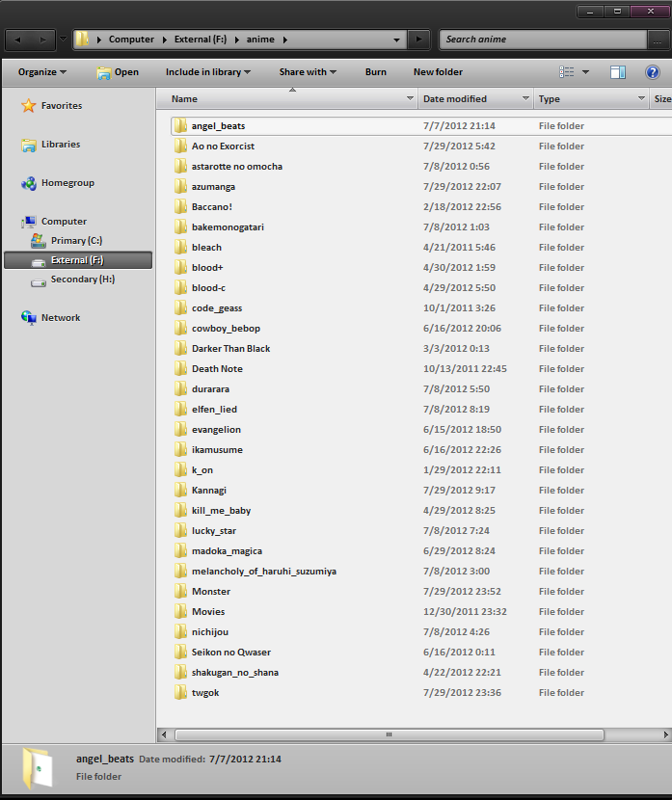672x800 pixels.
Task: Select the Seikon no Qwaser folder name
Action: coord(231,652)
